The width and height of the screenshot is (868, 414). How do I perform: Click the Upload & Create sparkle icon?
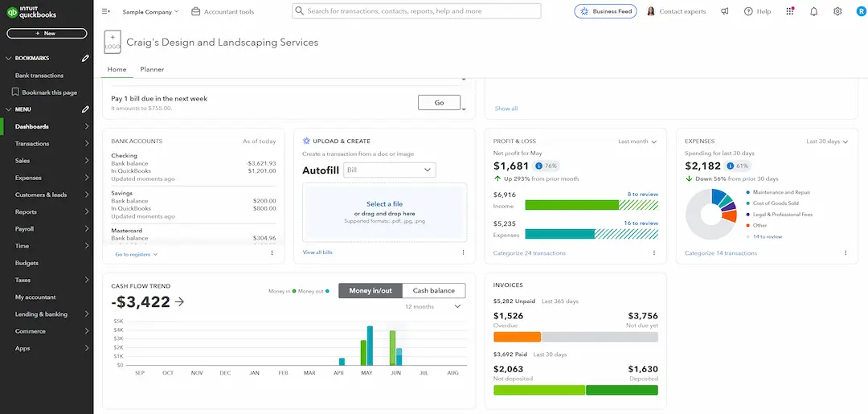306,141
